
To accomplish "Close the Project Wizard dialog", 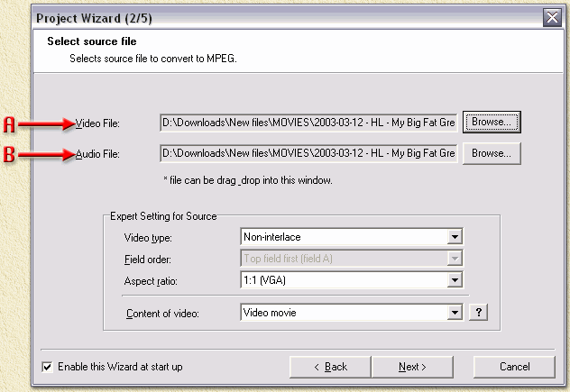I will coord(552,18).
